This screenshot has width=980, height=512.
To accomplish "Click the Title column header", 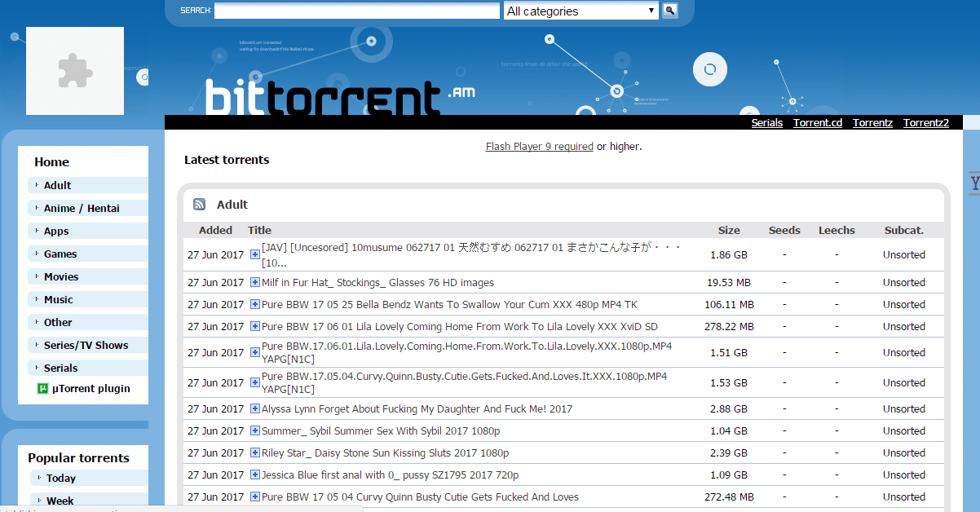I will point(259,230).
